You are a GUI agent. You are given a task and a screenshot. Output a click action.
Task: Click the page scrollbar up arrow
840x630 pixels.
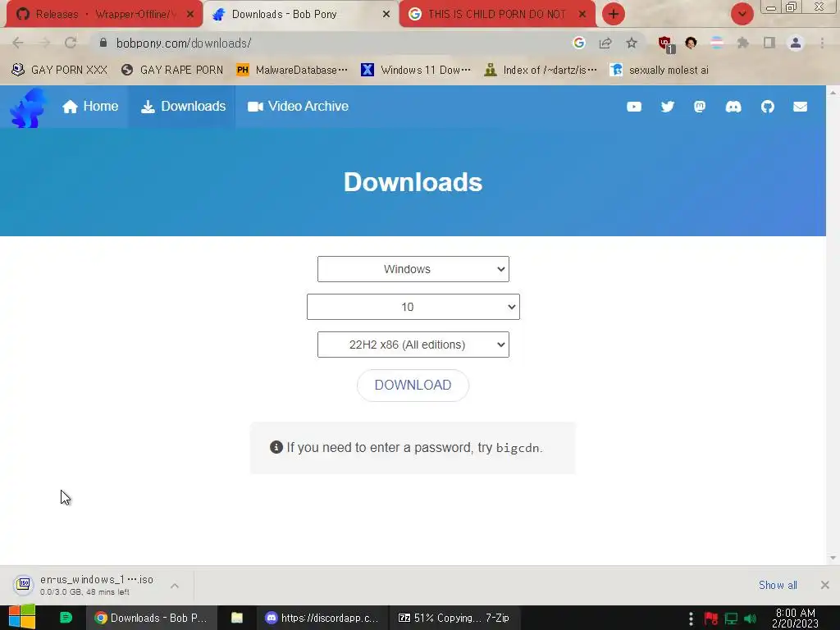pos(833,92)
